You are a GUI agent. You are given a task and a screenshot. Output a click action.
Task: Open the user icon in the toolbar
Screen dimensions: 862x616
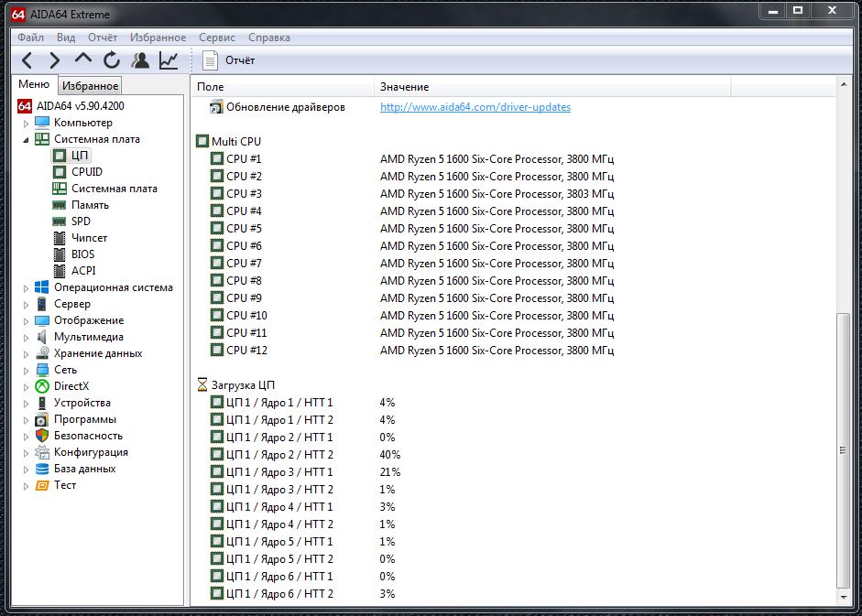[140, 59]
